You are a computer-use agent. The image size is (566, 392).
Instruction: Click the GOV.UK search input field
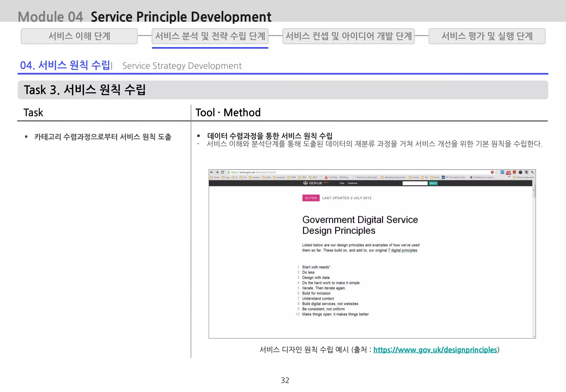(415, 183)
